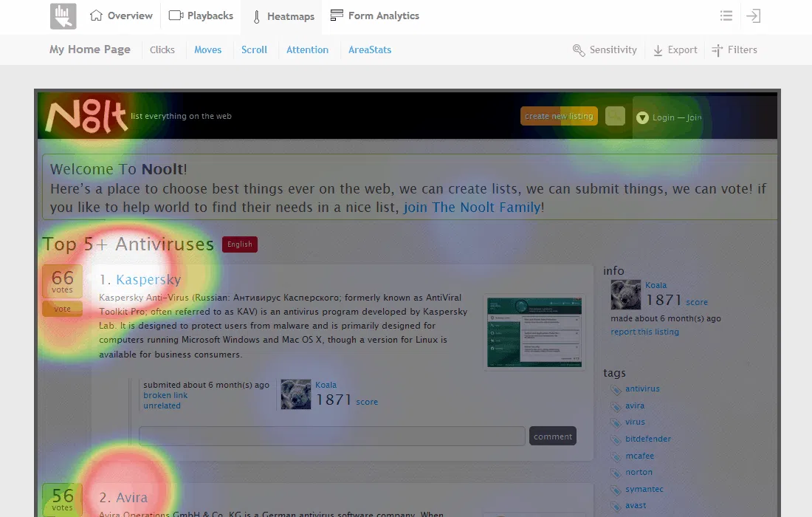Click inside the comment text field
Image resolution: width=812 pixels, height=517 pixels.
(x=332, y=436)
